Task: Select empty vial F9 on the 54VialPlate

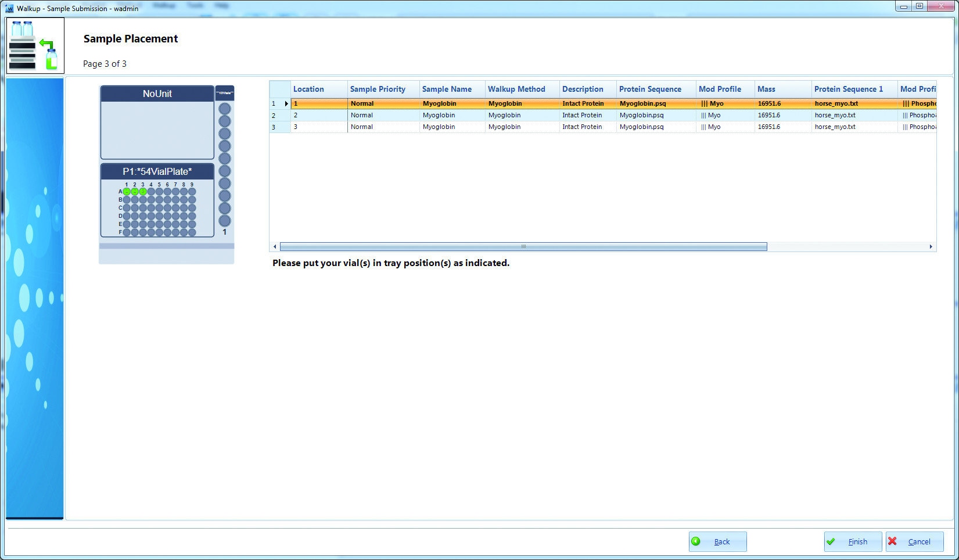Action: click(192, 232)
